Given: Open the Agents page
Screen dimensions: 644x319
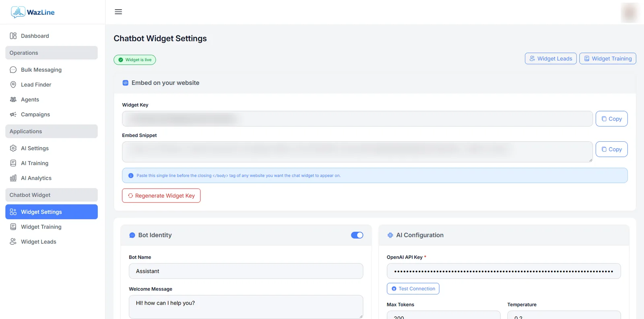Looking at the screenshot, I should 52,99.
